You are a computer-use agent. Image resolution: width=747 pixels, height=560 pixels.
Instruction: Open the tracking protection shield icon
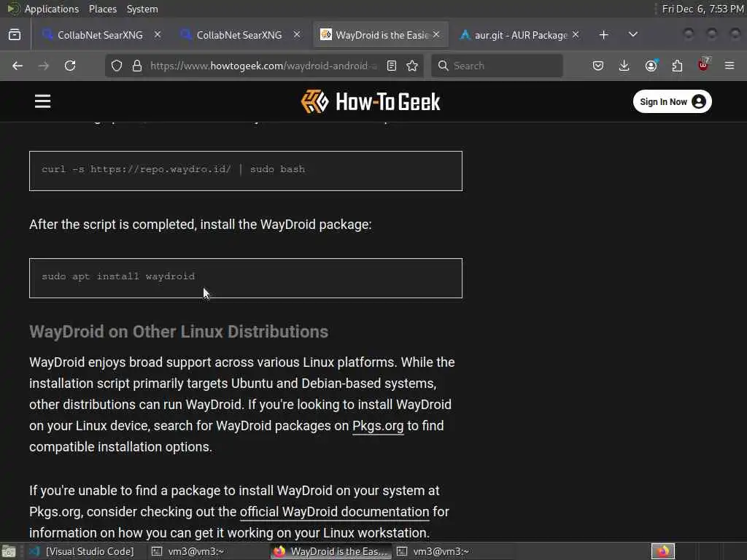[x=117, y=66]
